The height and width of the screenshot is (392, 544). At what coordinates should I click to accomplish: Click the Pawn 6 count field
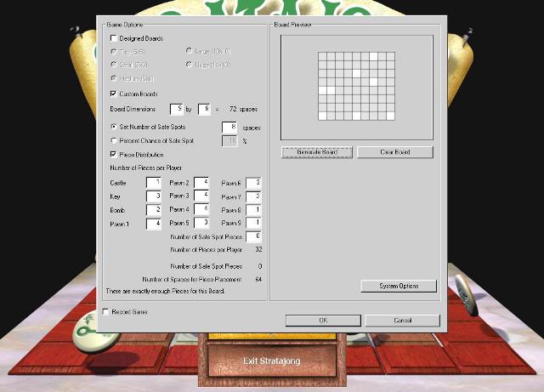click(x=253, y=183)
